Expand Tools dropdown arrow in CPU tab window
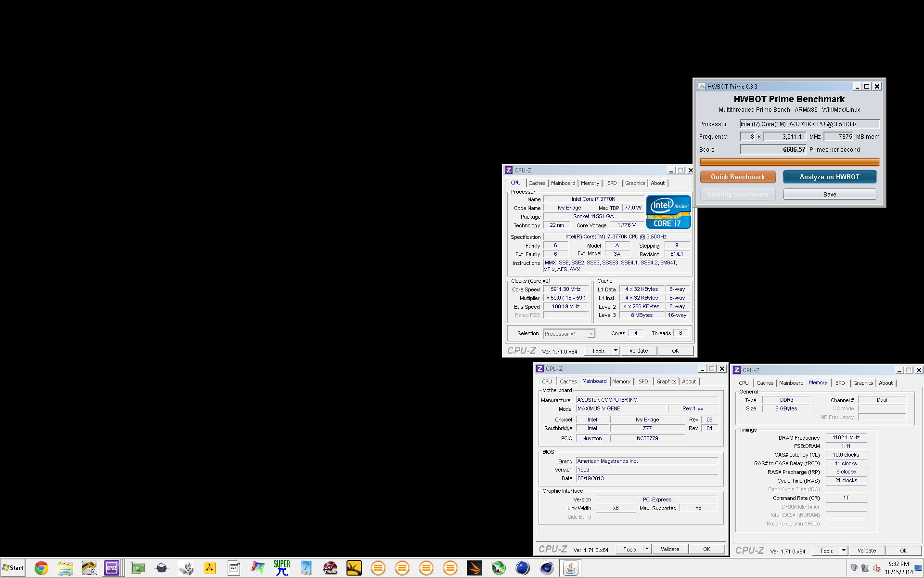This screenshot has width=924, height=578. click(616, 351)
